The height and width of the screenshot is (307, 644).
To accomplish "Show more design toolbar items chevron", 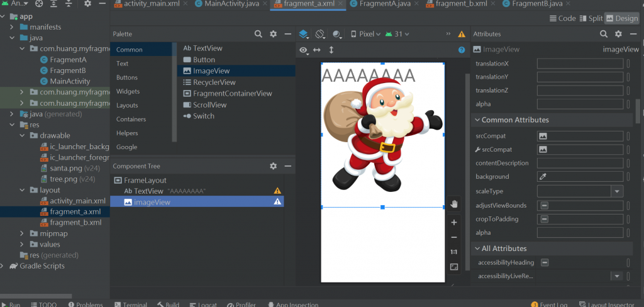I will (448, 34).
